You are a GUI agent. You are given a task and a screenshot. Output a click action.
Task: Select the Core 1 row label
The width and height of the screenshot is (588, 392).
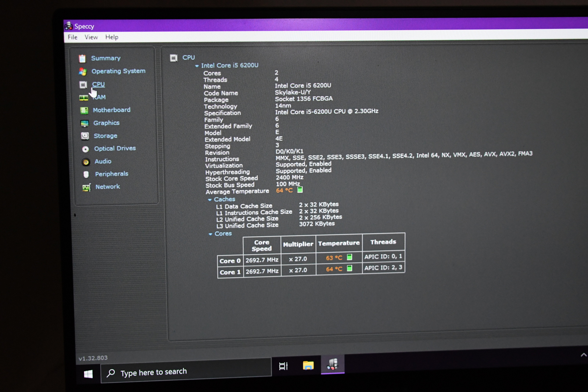point(230,272)
